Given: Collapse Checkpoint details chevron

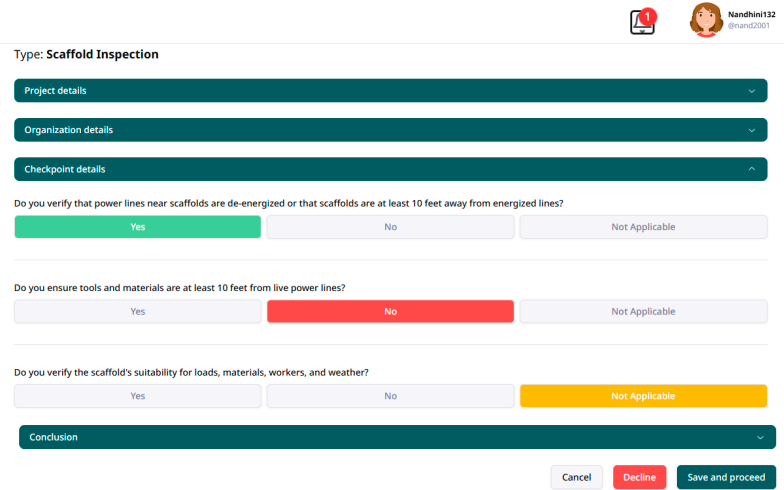Looking at the screenshot, I should click(751, 169).
